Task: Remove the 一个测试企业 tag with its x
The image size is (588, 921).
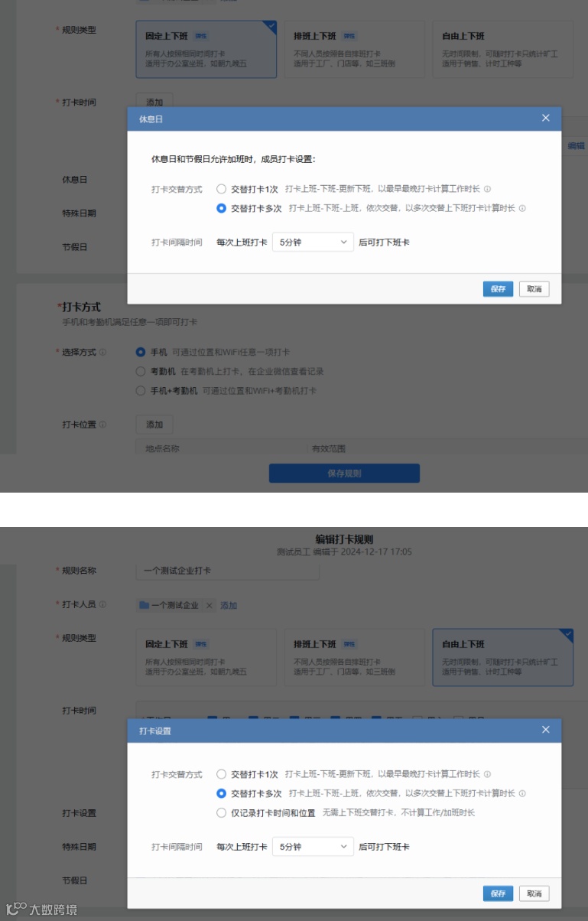Action: coord(207,605)
